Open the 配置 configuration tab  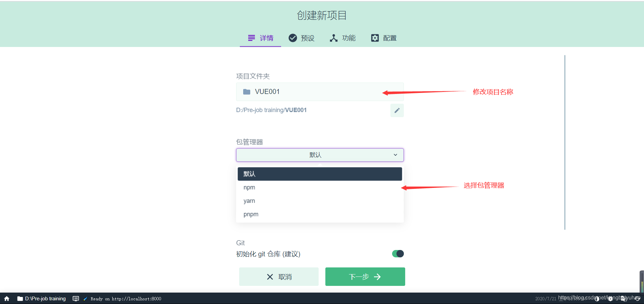(384, 38)
